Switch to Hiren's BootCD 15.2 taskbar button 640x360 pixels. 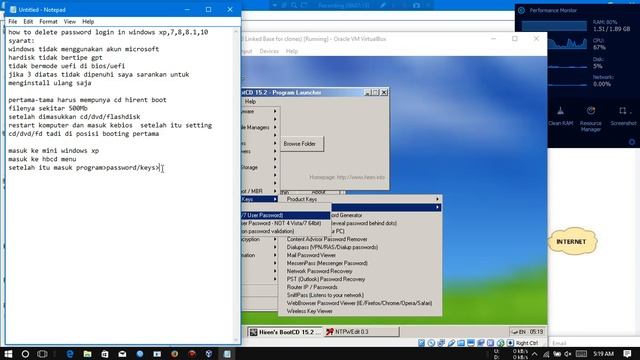285,332
